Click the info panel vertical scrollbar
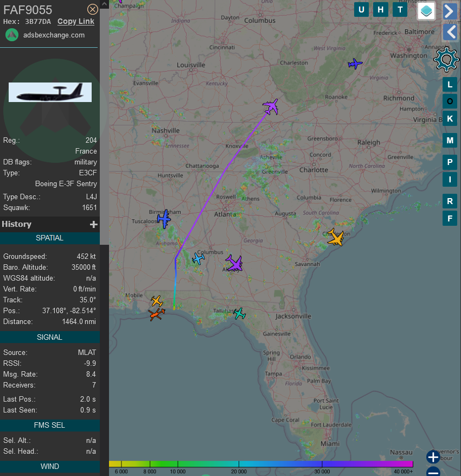This screenshot has height=476, width=461. pyautogui.click(x=104, y=126)
